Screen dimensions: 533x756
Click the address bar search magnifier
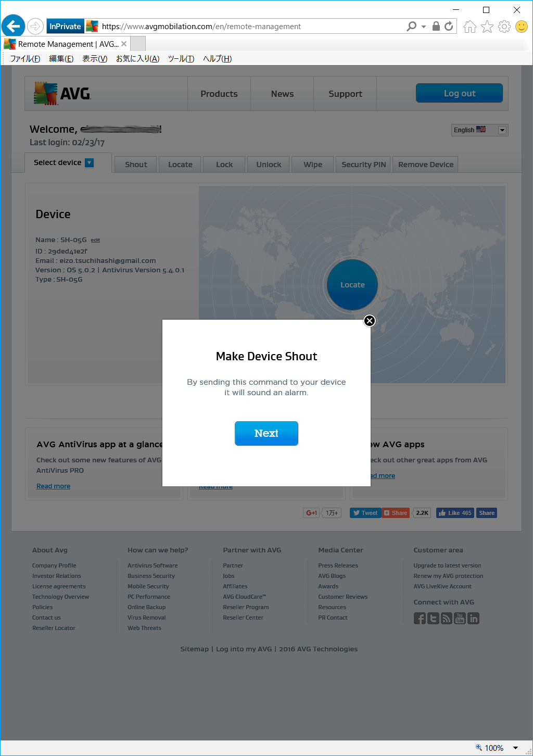tap(412, 26)
